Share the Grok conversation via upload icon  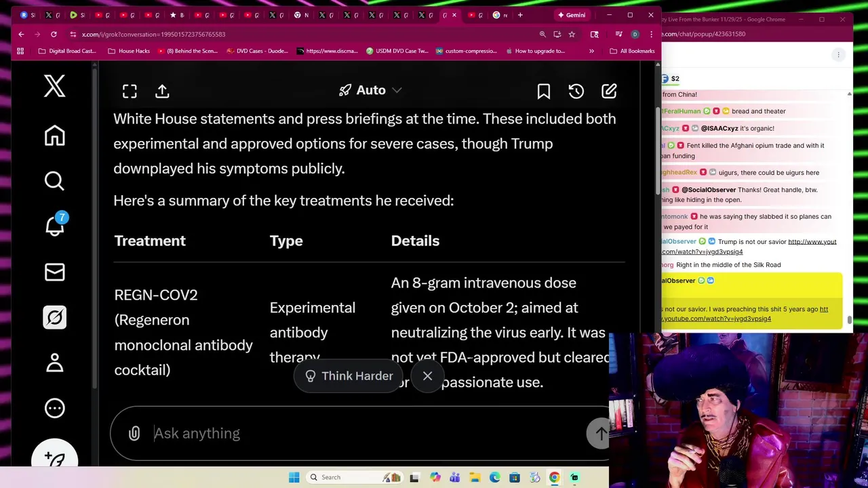coord(162,91)
